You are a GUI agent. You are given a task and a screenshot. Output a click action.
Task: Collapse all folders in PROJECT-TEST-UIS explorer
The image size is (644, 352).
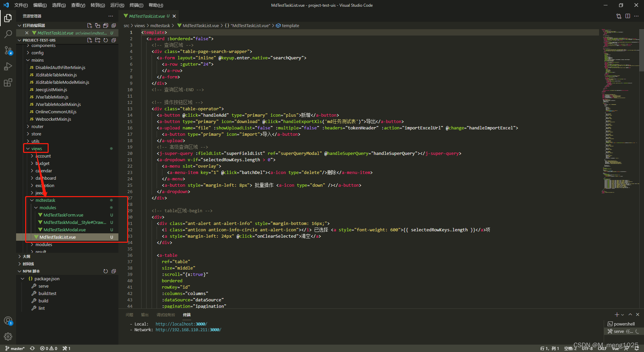pyautogui.click(x=114, y=40)
